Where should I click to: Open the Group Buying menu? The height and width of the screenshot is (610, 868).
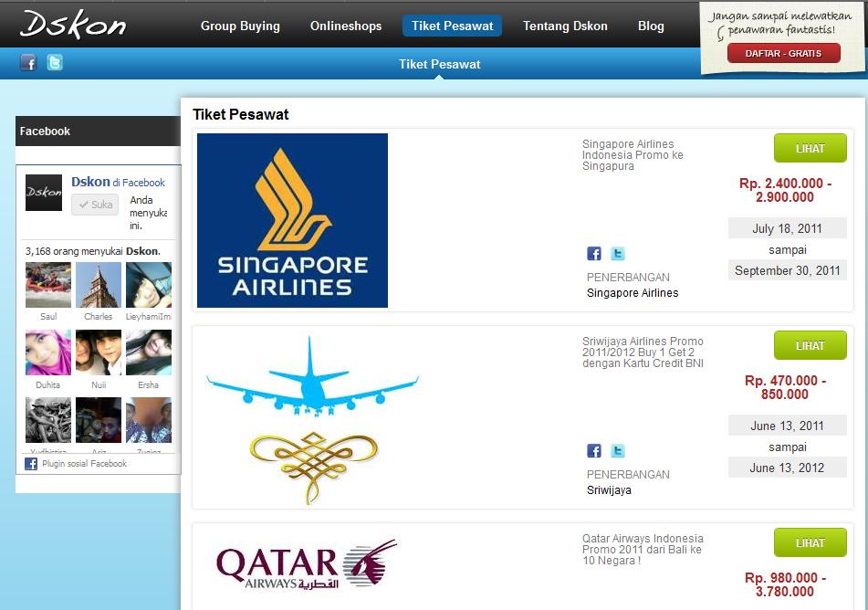coord(240,26)
